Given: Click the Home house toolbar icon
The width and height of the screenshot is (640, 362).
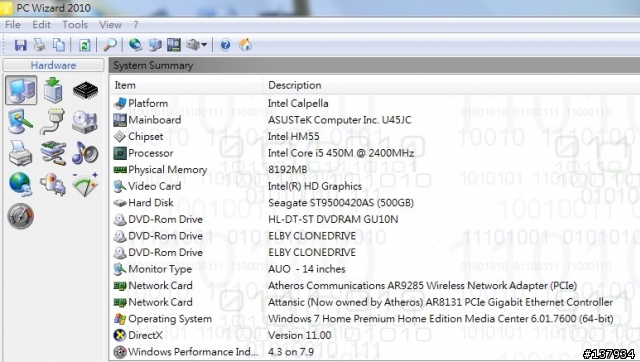Looking at the screenshot, I should 245,45.
